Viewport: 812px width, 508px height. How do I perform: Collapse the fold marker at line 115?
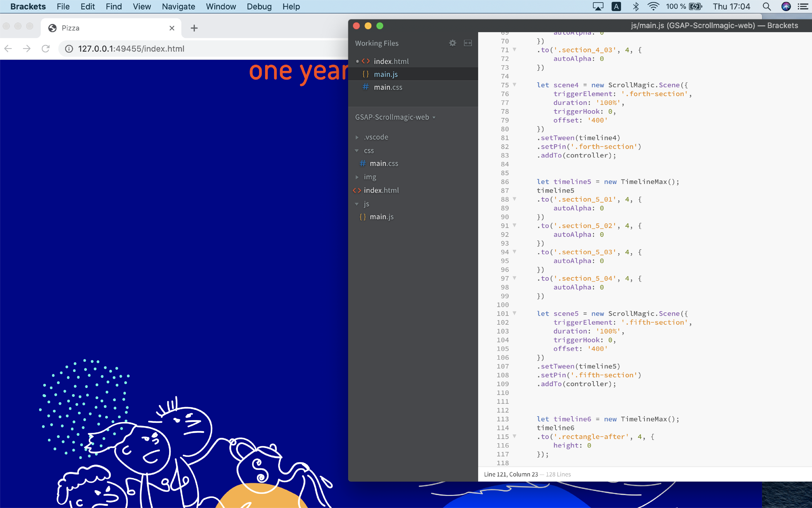[514, 436]
